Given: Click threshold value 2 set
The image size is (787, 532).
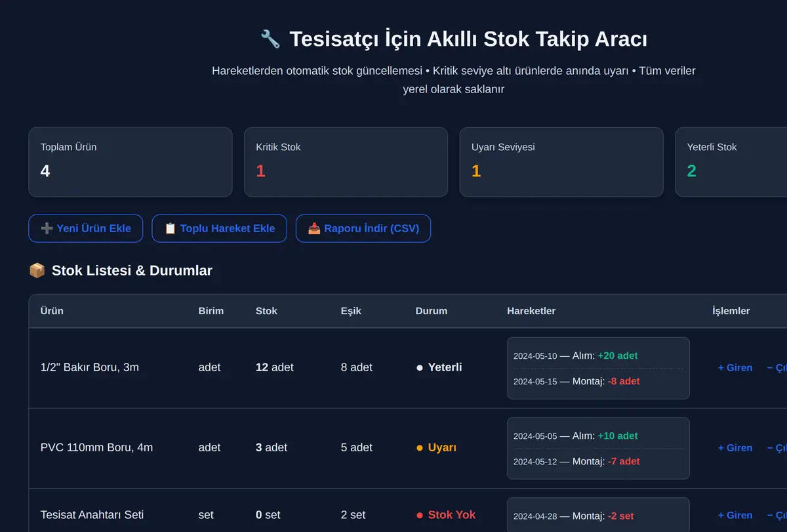Looking at the screenshot, I should (x=353, y=515).
